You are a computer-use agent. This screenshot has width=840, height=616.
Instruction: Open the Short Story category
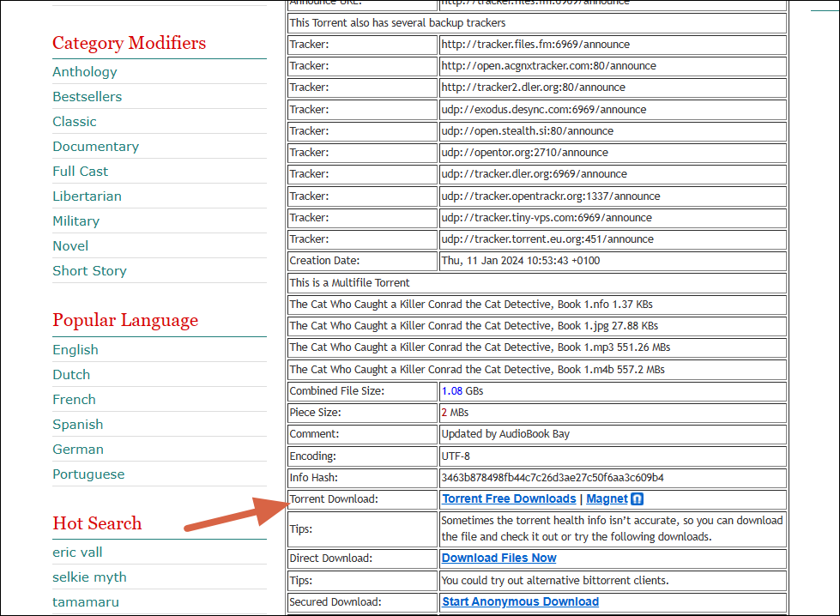(89, 271)
